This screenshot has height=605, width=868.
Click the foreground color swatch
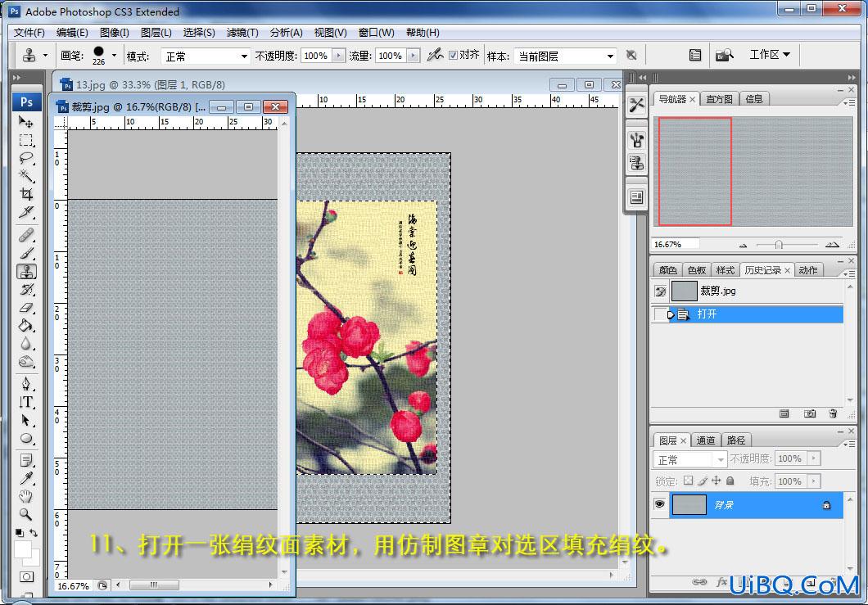(x=23, y=549)
